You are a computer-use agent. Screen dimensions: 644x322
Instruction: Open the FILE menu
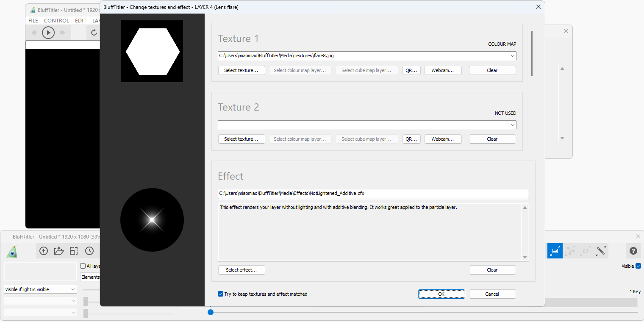point(33,20)
